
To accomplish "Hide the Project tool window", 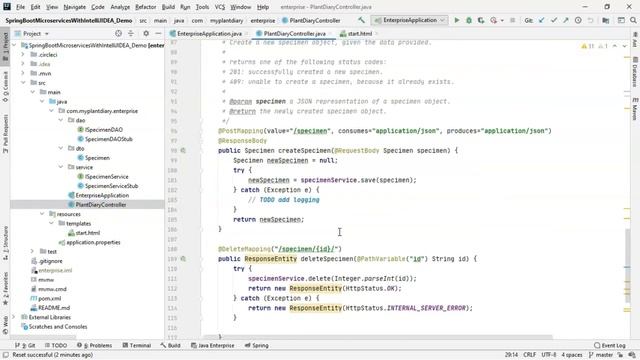I will pos(158,33).
